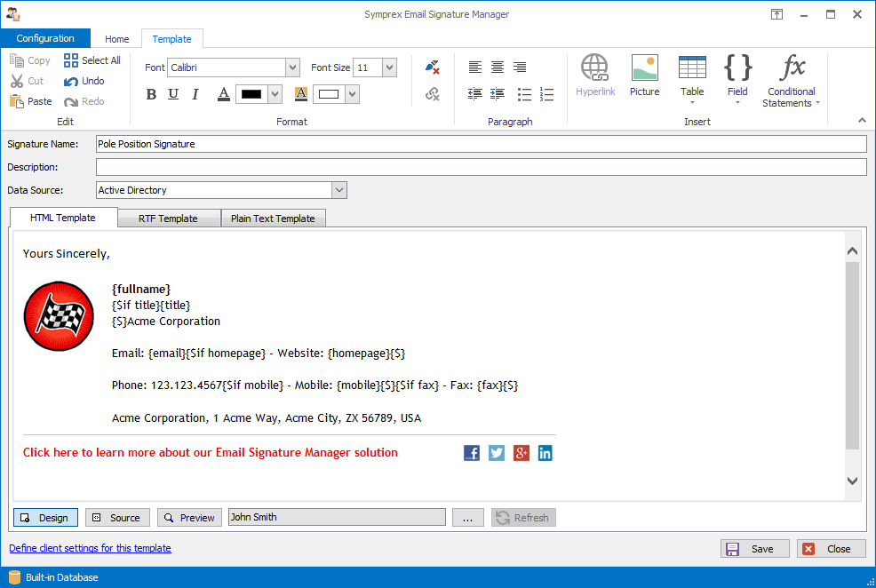Insert a Picture into the signature
This screenshot has height=588, width=876.
coord(644,75)
